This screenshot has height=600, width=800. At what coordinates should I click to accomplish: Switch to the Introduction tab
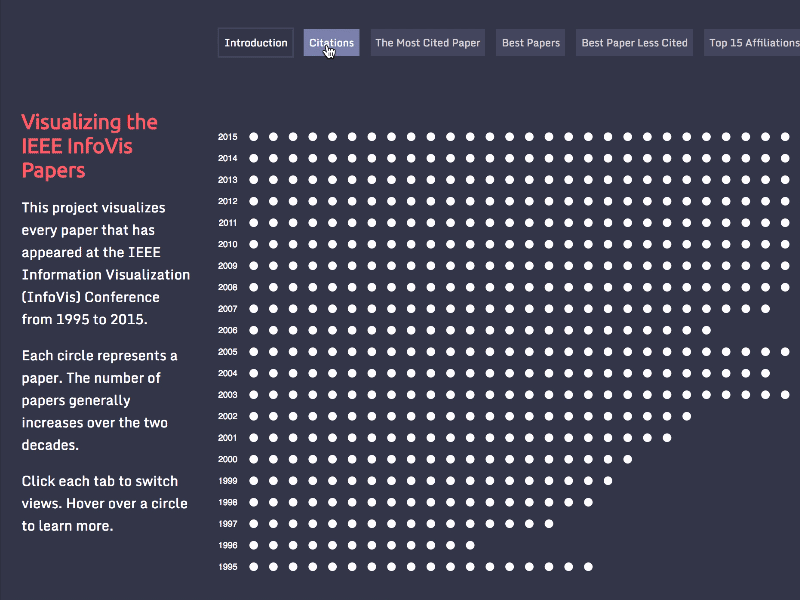[x=255, y=42]
